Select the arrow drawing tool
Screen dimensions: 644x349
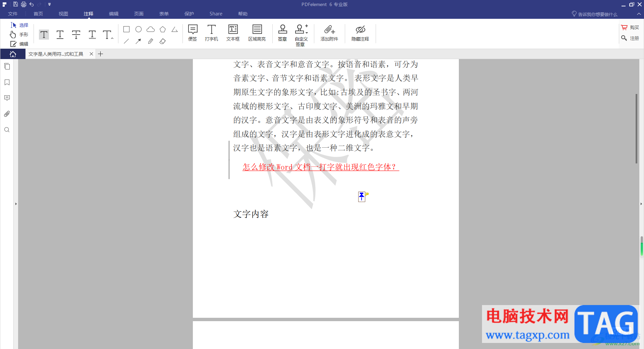click(139, 41)
